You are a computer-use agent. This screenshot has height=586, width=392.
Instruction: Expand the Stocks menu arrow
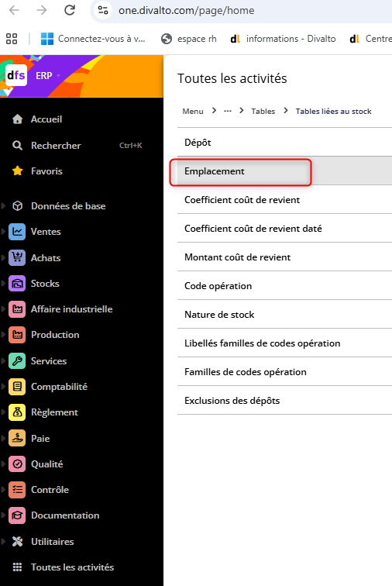click(x=3, y=284)
